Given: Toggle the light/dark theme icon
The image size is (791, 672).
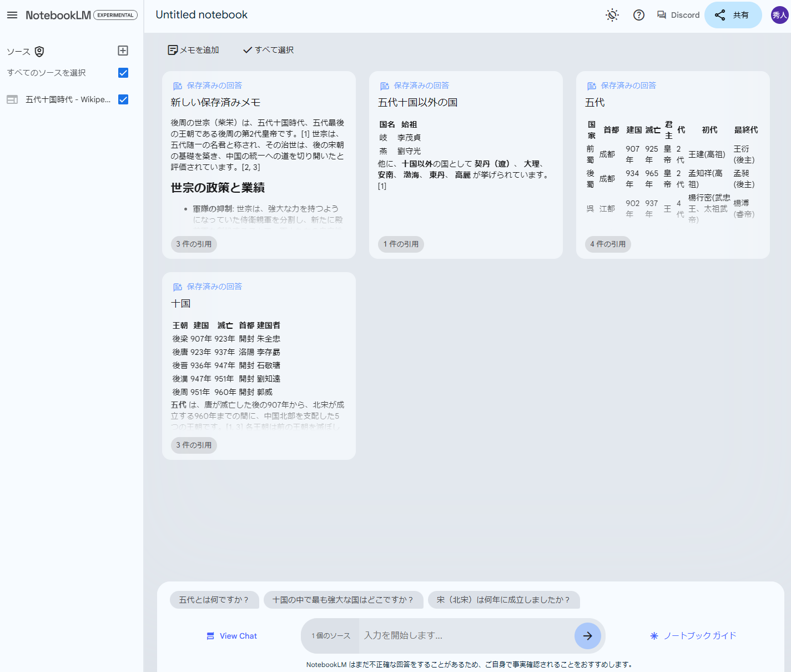Looking at the screenshot, I should coord(612,15).
